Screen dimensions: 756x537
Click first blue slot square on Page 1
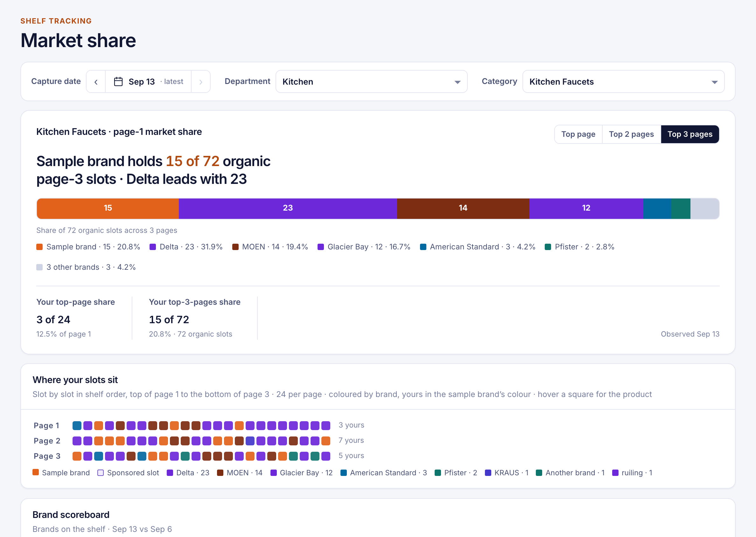[77, 426]
